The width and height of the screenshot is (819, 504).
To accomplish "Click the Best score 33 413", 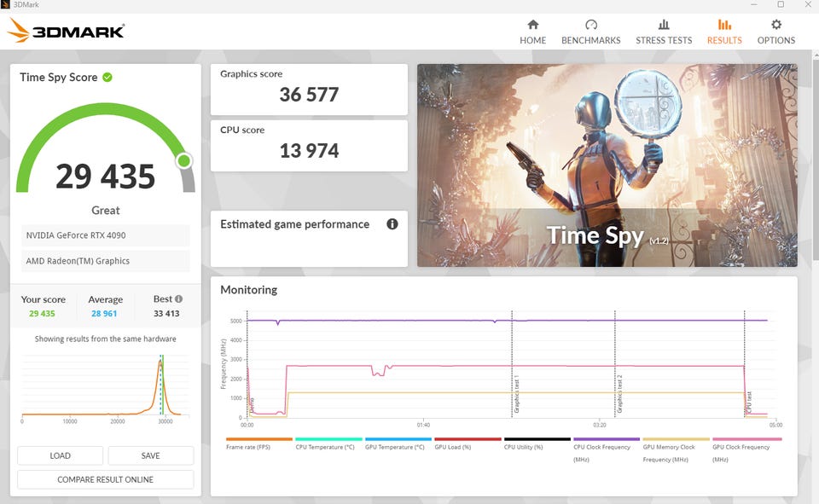I will (166, 313).
